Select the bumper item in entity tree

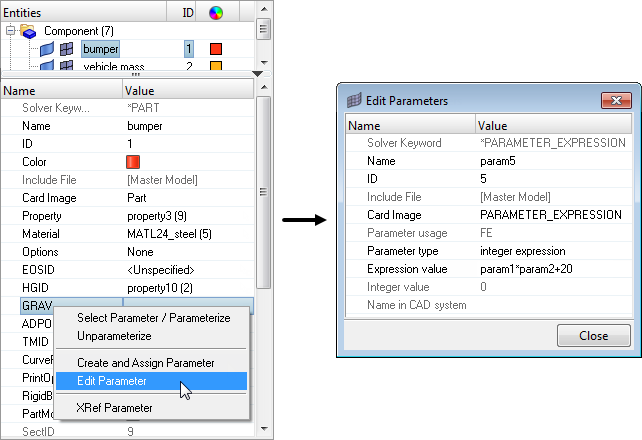coord(100,48)
